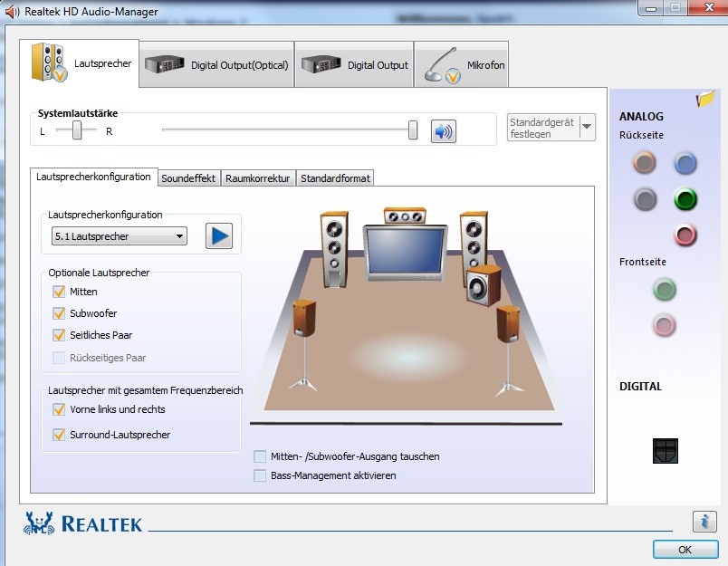
Task: Click the subwoofer in the room diagram
Action: pos(484,285)
